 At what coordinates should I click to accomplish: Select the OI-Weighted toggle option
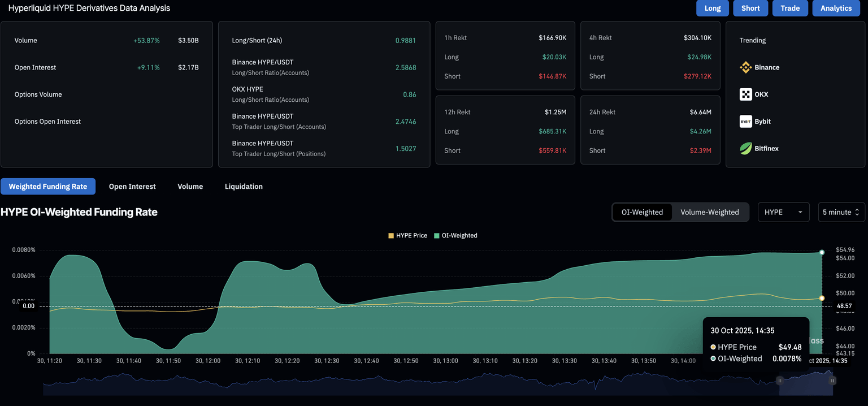pyautogui.click(x=642, y=212)
